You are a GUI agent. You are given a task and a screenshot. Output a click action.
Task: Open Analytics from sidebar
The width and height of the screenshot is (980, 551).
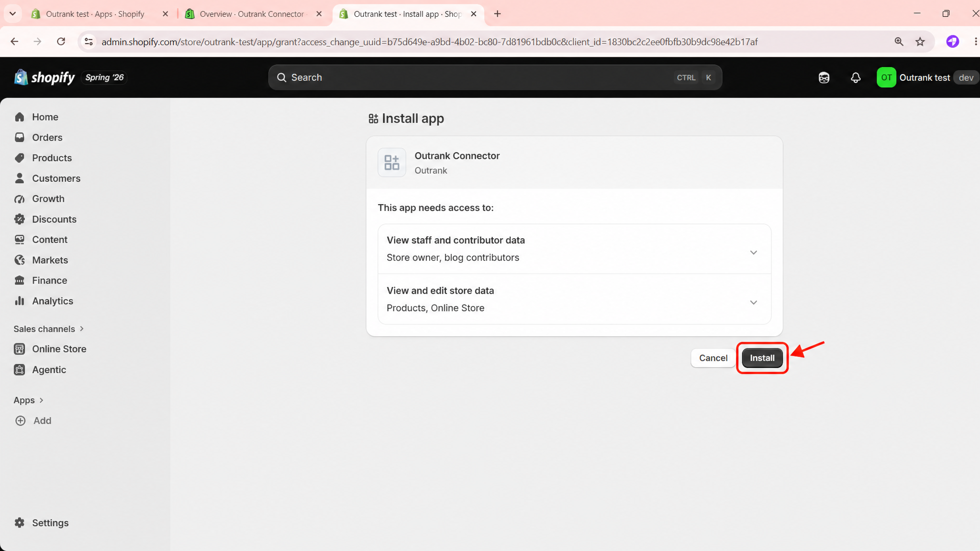(53, 301)
